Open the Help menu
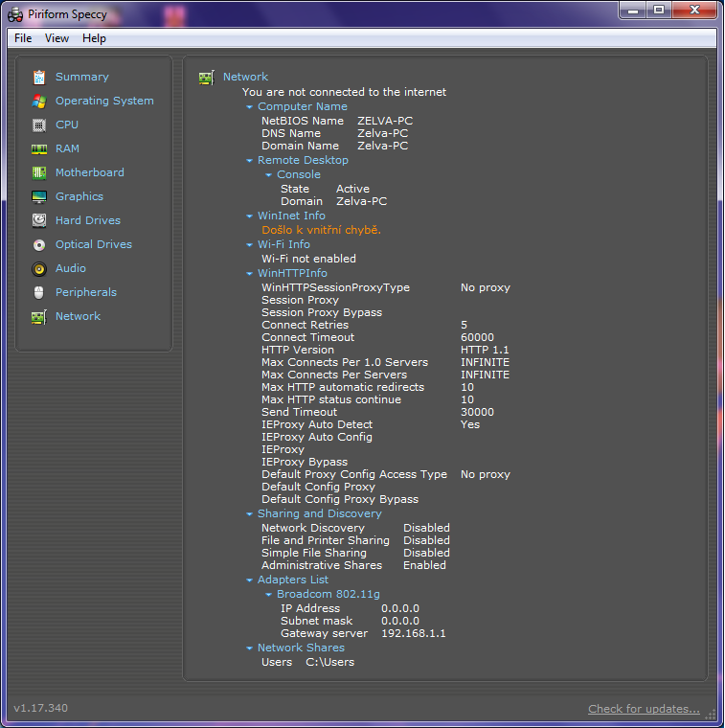The image size is (725, 728). pyautogui.click(x=94, y=38)
